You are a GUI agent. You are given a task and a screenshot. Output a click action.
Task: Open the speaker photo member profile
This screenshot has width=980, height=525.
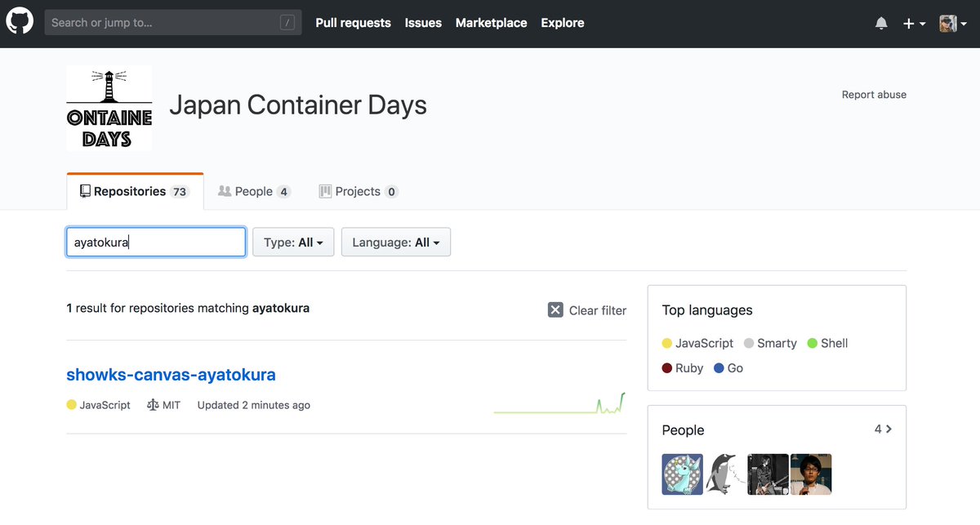coord(811,474)
